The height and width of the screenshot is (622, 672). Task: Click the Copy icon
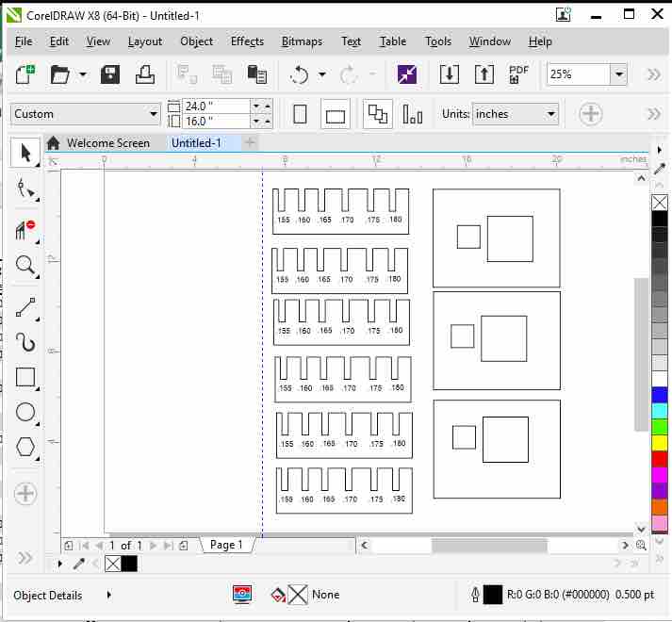pos(222,74)
